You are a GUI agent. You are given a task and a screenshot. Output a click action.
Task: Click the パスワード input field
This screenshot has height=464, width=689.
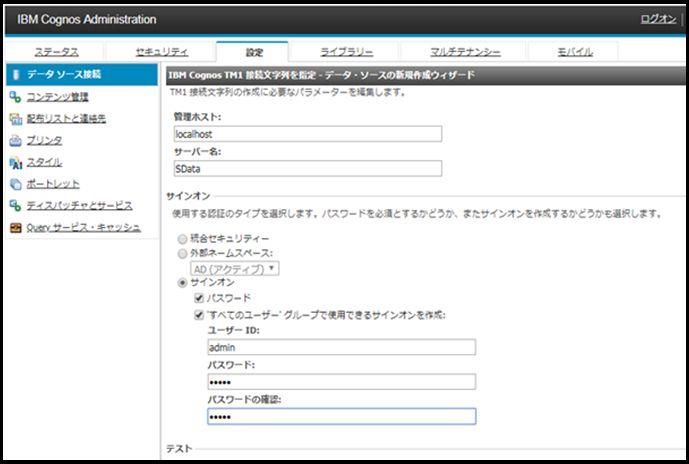click(341, 382)
